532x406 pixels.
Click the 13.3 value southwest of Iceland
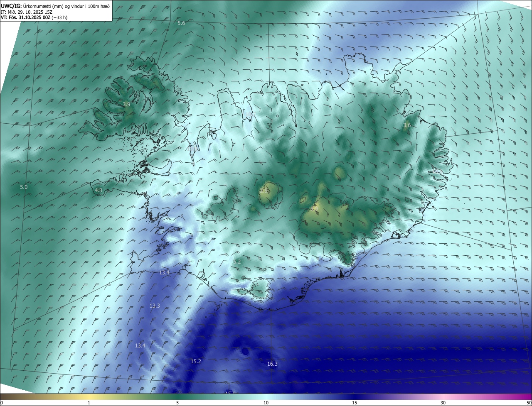pos(155,306)
